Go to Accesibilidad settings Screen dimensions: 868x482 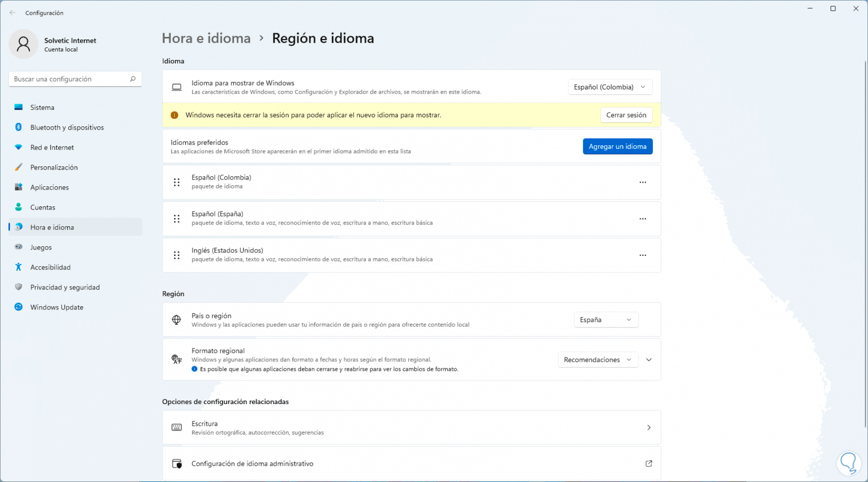point(75,267)
